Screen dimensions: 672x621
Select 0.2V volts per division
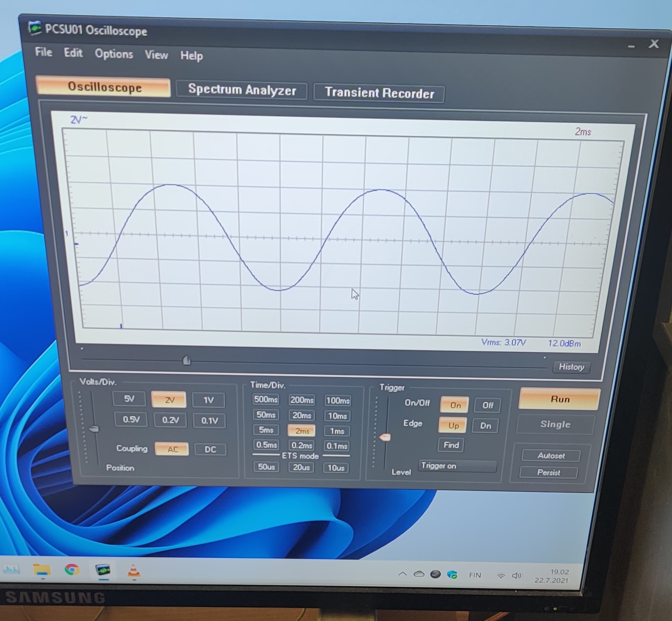[170, 420]
